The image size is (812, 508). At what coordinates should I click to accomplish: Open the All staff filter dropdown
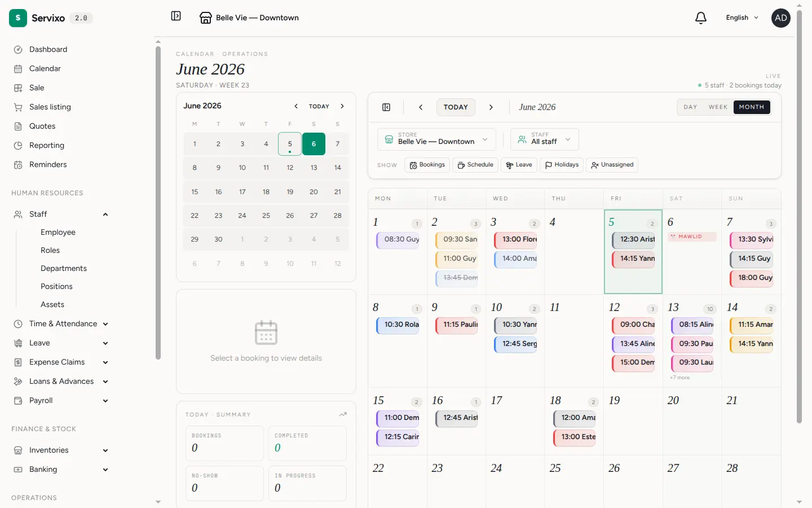pyautogui.click(x=545, y=139)
